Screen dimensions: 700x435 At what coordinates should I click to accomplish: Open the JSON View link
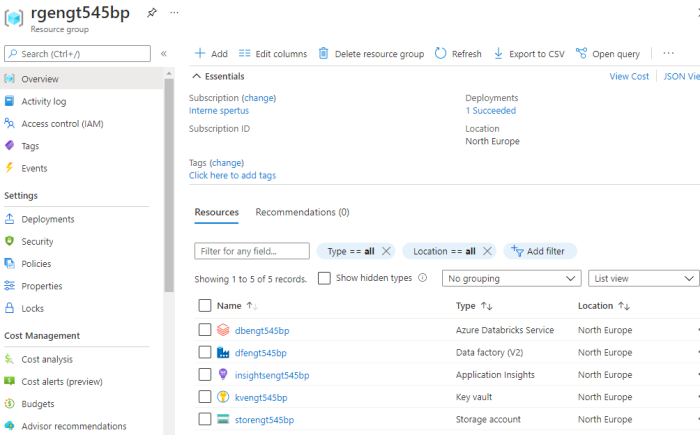pos(681,76)
